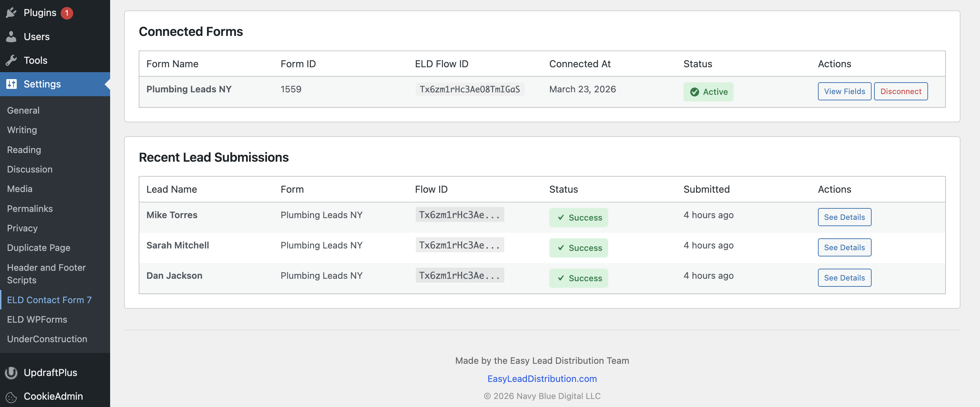
Task: Toggle the Success status on Mike Torres row
Action: pyautogui.click(x=578, y=217)
